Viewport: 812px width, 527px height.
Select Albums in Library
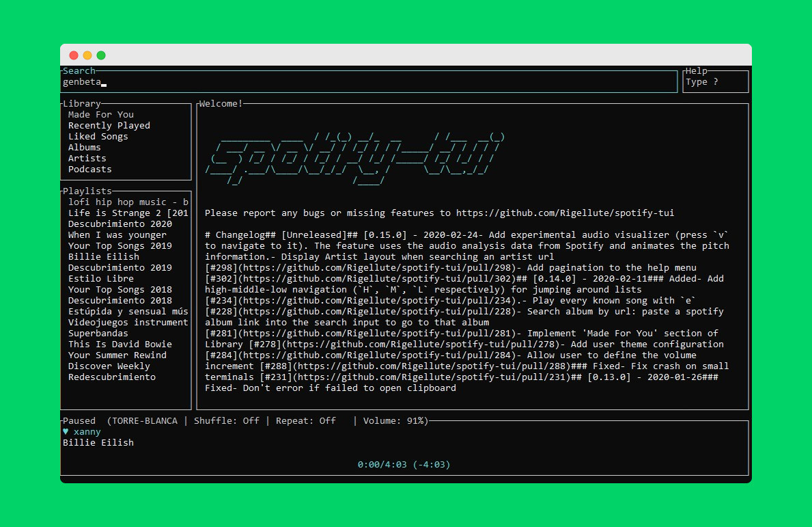[85, 147]
